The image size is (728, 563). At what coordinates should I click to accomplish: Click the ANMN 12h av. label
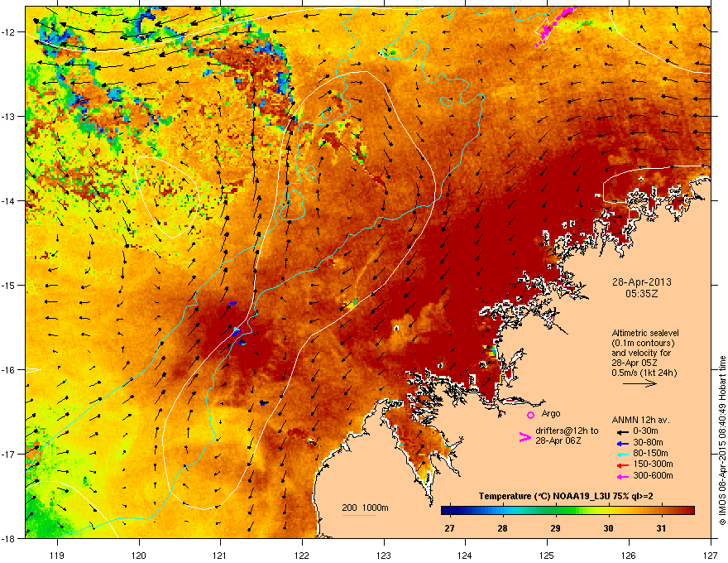[640, 420]
